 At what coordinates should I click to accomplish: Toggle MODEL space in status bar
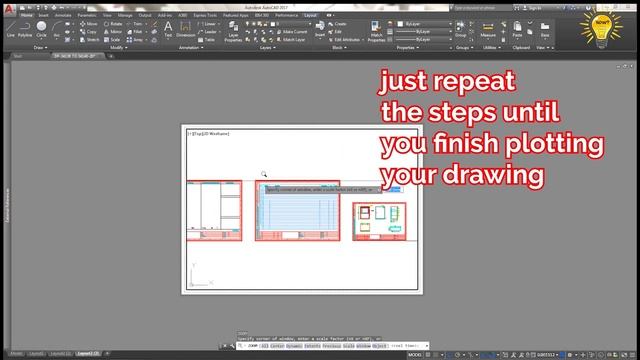point(414,355)
